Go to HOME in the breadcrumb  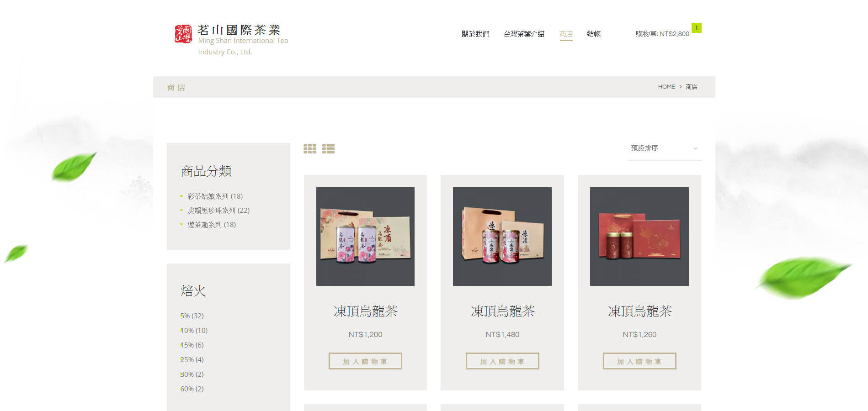[666, 87]
